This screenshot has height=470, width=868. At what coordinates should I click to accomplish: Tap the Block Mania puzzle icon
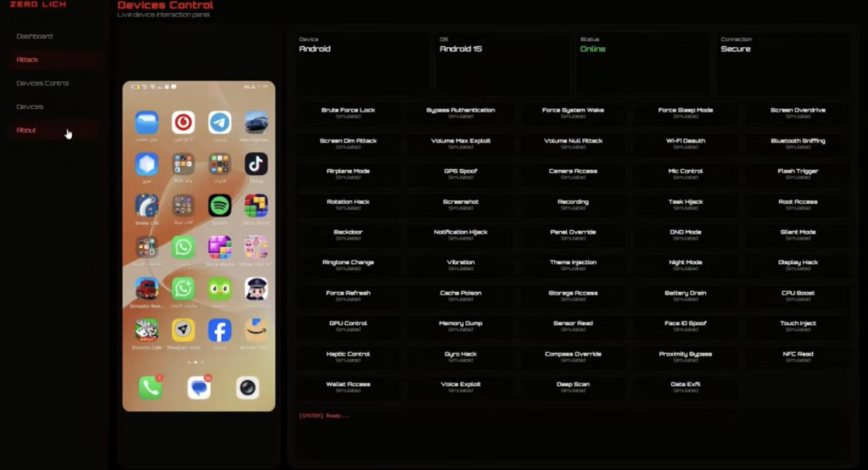(220, 247)
